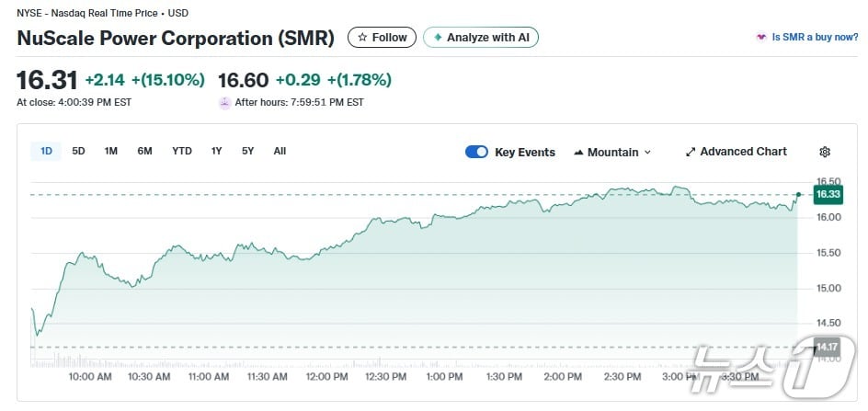Viewport: 868px width, 411px height.
Task: Click the sparkle icon in Analyze with AI
Action: [x=437, y=38]
